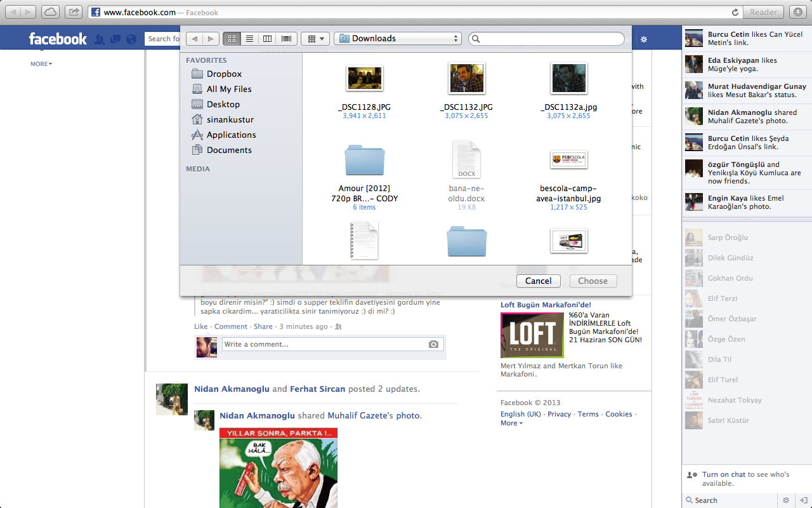Click the camera icon in comment box

(433, 344)
